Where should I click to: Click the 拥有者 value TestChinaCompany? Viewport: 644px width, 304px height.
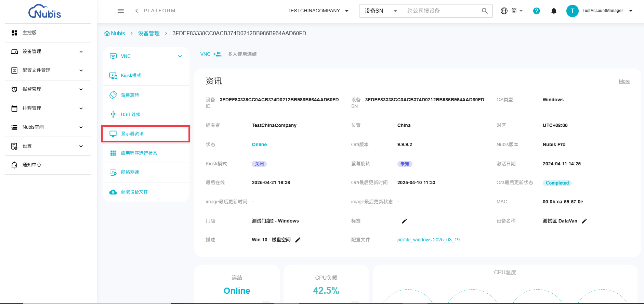(274, 125)
